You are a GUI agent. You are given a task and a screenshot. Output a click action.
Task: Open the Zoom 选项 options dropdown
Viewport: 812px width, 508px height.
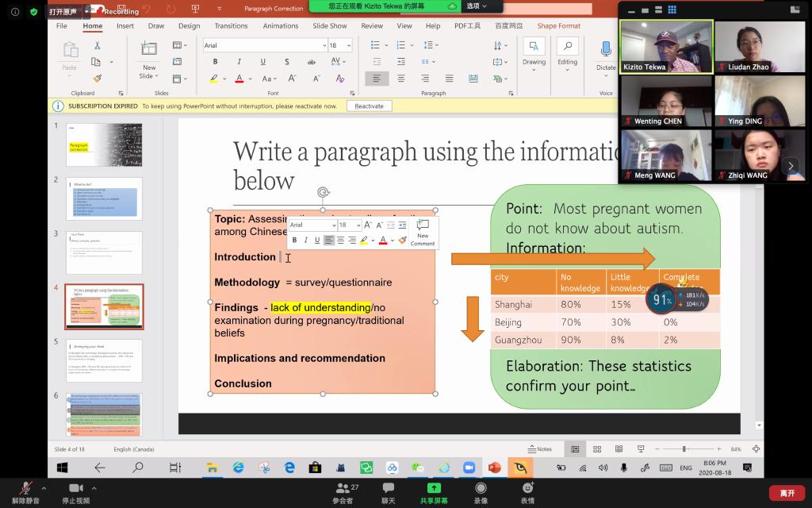click(477, 6)
